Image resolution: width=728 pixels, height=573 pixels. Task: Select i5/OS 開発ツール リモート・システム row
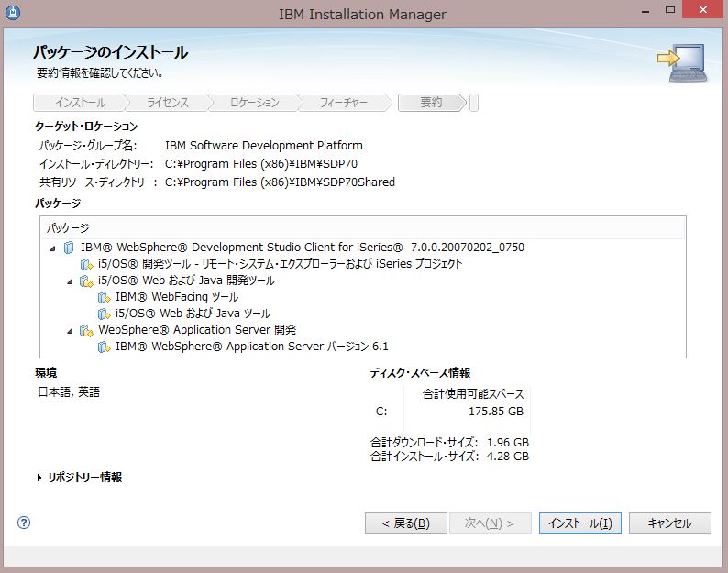(280, 264)
